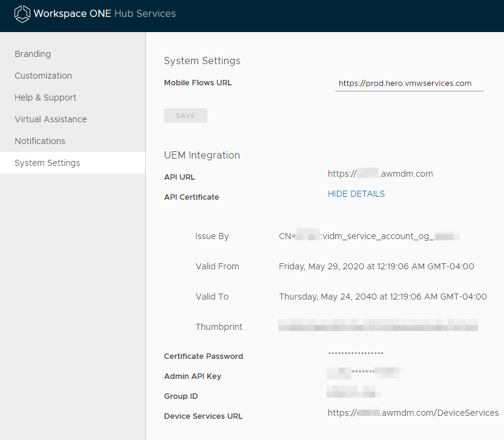
Task: Click the API URL awmdm.com value
Action: 380,174
